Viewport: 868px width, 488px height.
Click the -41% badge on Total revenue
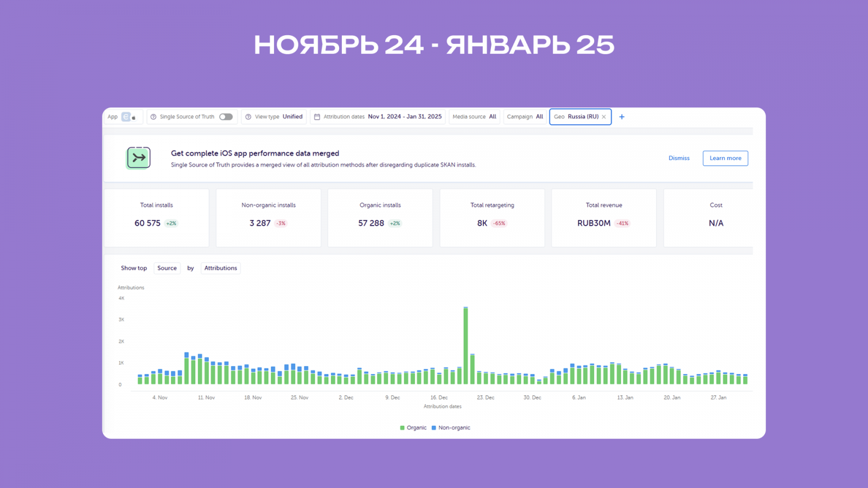click(x=622, y=223)
